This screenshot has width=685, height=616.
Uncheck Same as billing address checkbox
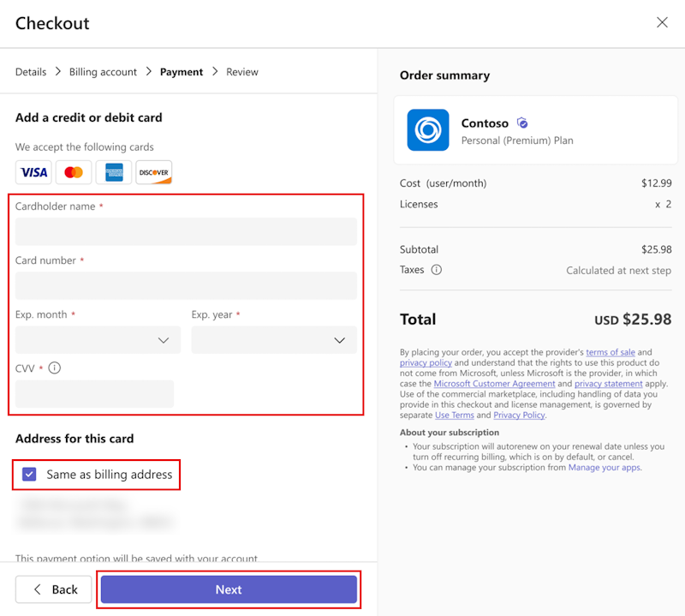(30, 474)
